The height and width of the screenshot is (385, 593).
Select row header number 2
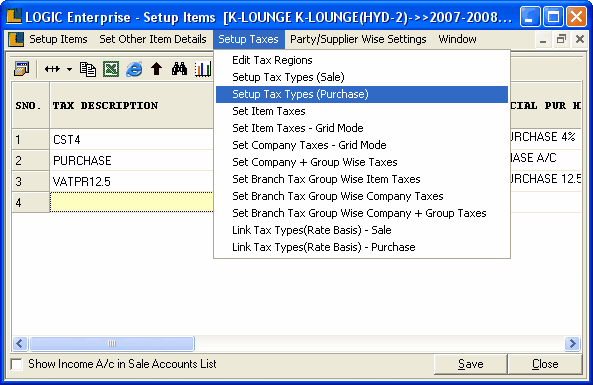(30, 161)
